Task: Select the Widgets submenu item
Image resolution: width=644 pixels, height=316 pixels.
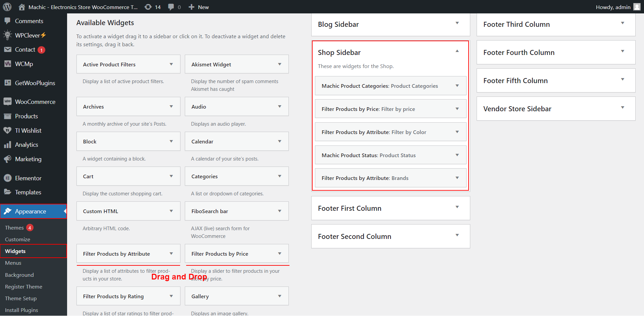Action: point(15,251)
